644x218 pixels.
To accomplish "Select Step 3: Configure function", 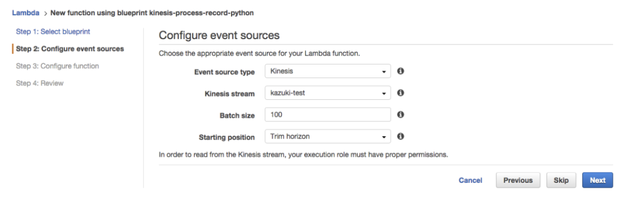I will point(57,66).
